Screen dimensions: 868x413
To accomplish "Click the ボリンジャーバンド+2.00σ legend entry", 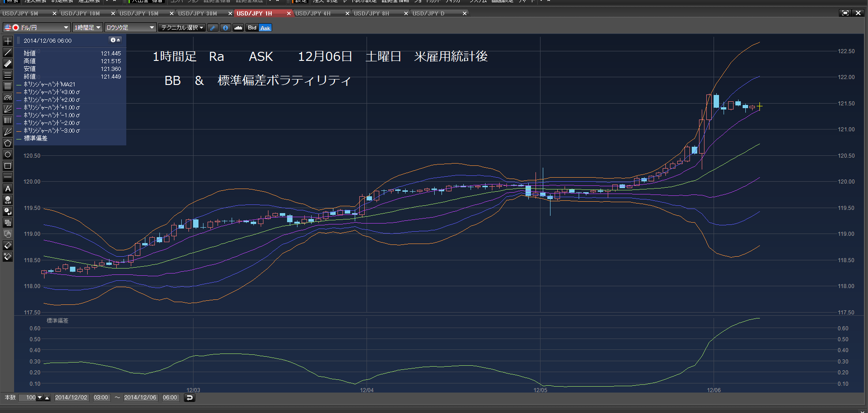I will coord(51,100).
